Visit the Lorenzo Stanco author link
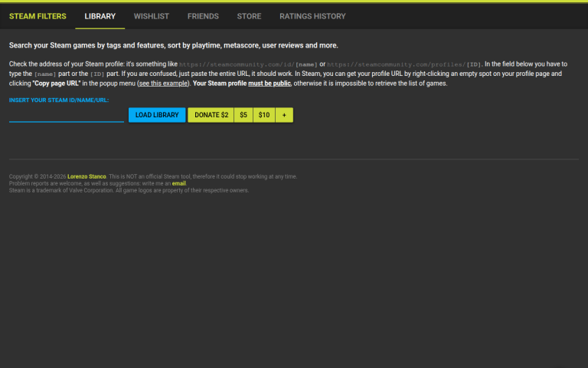 (87, 176)
